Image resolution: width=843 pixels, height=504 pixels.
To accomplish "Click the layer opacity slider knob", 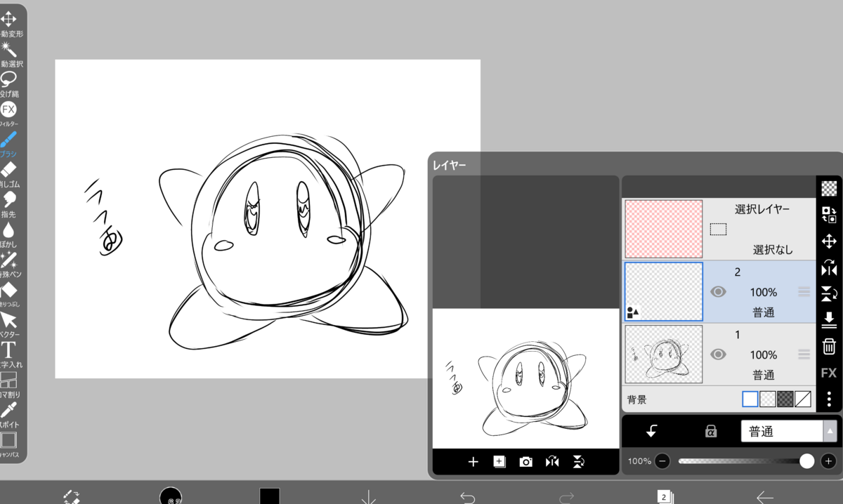I will (x=807, y=461).
